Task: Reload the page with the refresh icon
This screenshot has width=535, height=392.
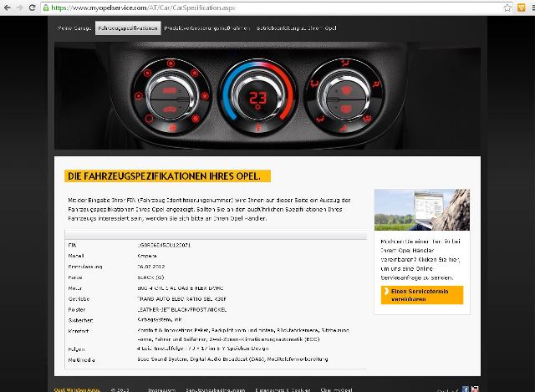Action: click(35, 6)
